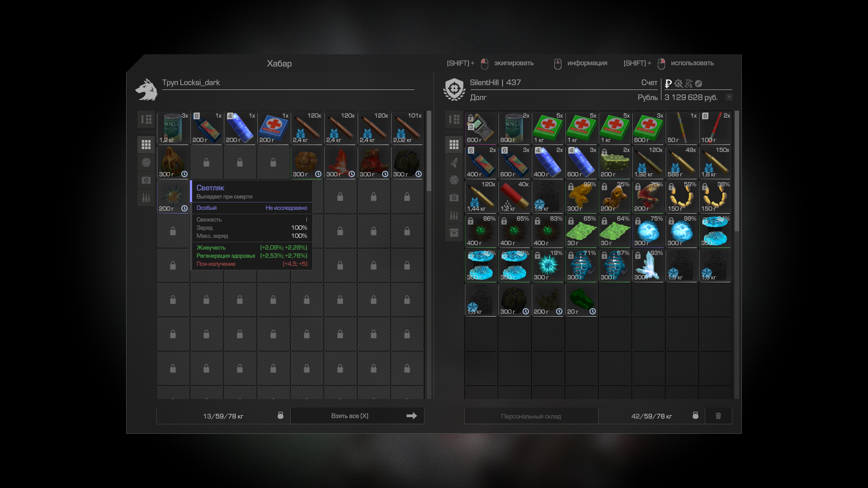The image size is (868, 488).
Task: Click the Взять все [X] button
Action: coord(357,416)
